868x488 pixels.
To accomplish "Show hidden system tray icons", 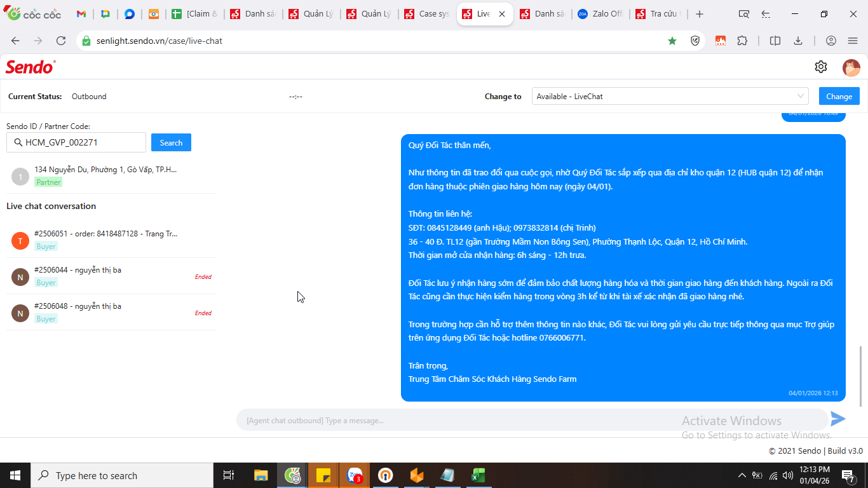I will pos(742,475).
